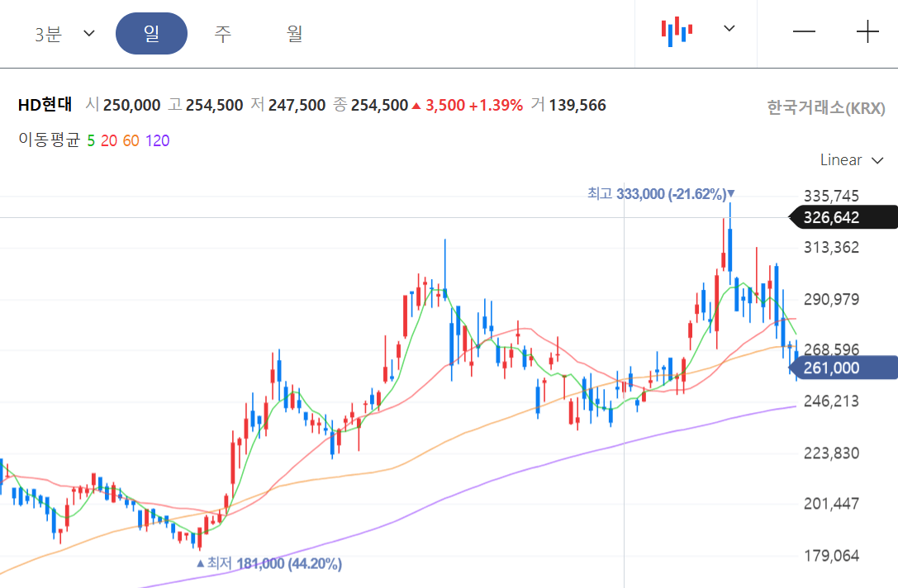Click the 한국거래소(KRX) exchange label

pos(826,107)
